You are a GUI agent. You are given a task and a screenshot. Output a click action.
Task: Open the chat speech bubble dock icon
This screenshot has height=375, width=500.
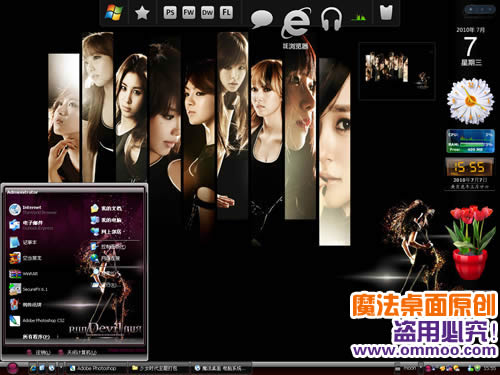pos(262,19)
